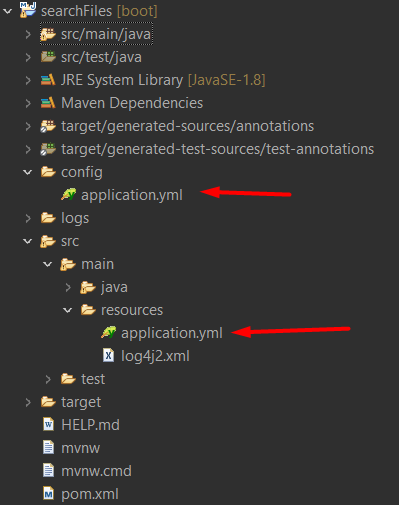Screen dimensions: 399x505
Task: Select the java folder label under main
Action: (114, 288)
